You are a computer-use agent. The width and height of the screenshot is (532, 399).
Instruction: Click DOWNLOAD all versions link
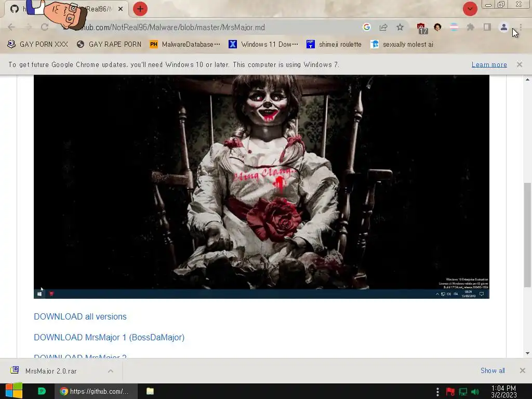(x=80, y=316)
